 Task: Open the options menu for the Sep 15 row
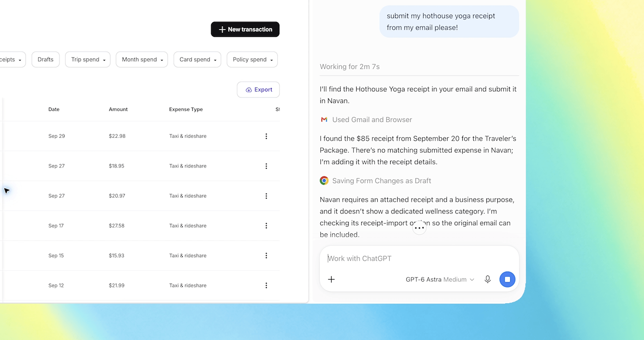[266, 255]
